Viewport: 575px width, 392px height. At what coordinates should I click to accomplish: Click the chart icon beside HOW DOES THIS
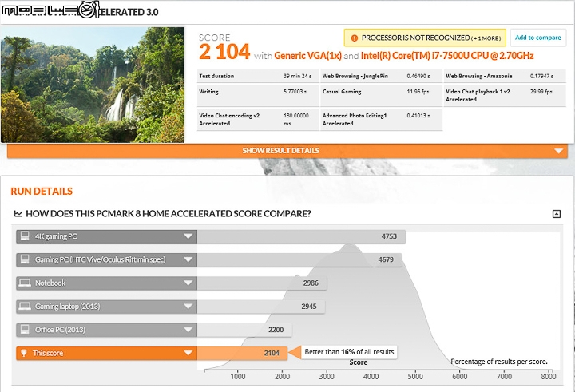(x=18, y=213)
